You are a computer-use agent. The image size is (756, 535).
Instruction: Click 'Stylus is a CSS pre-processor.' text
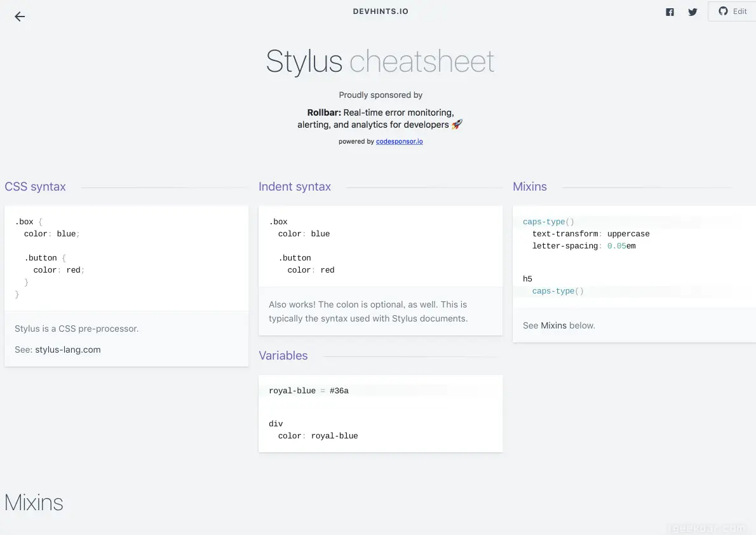77,328
